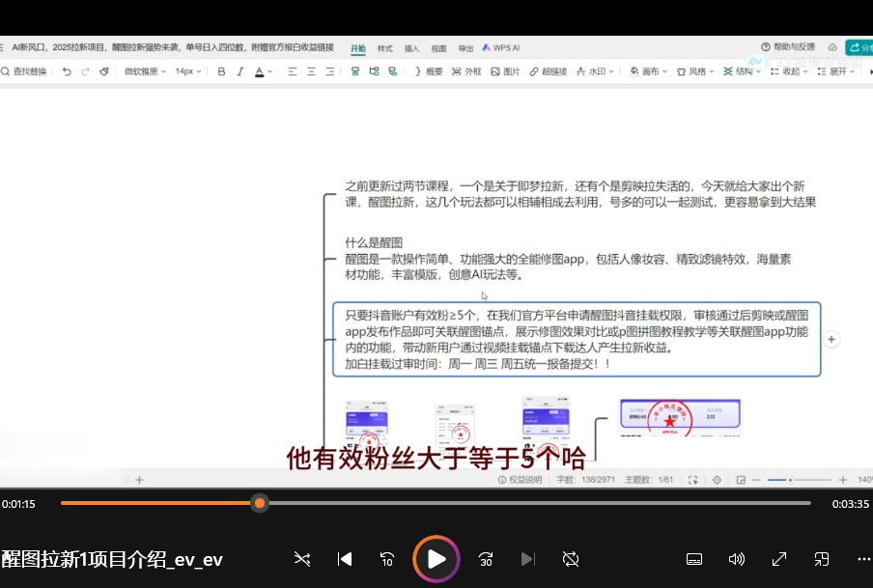This screenshot has width=873, height=588.
Task: Toggle italic formatting (I)
Action: pyautogui.click(x=239, y=71)
